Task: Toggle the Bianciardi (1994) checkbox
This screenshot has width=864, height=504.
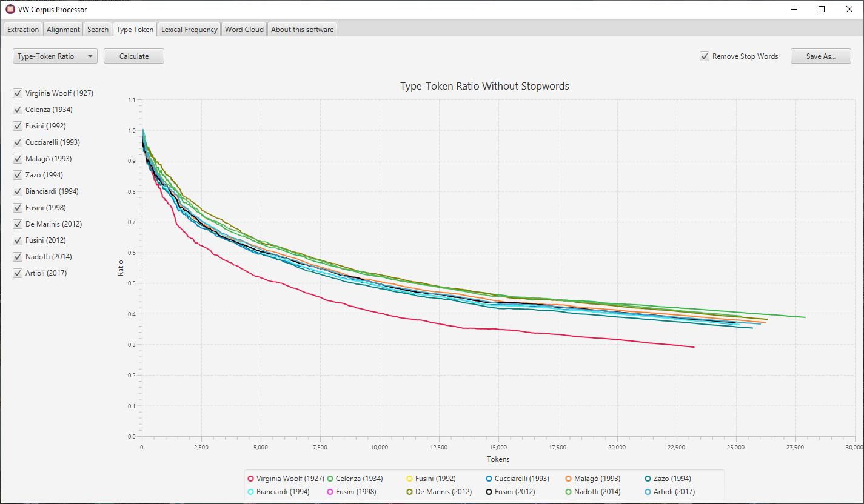Action: tap(18, 191)
